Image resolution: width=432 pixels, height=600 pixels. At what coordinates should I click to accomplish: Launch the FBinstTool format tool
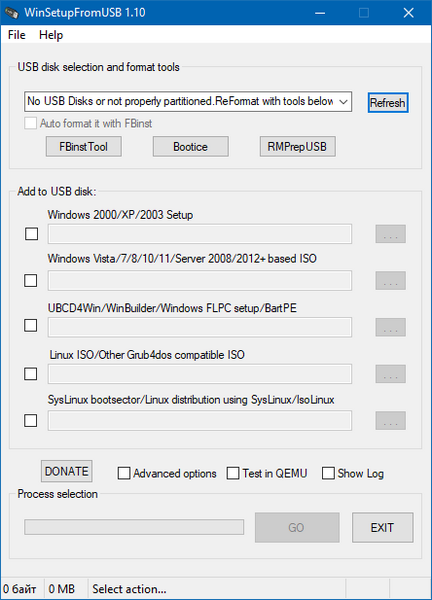[84, 147]
